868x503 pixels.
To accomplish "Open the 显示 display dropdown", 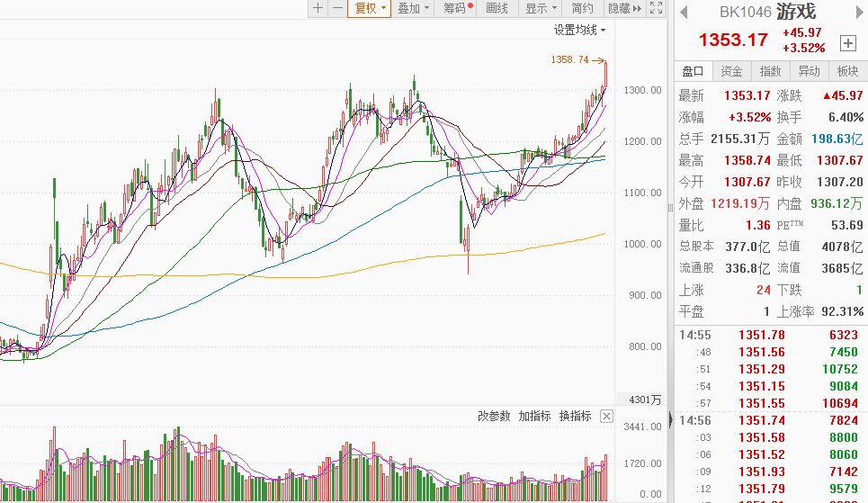I will point(541,8).
